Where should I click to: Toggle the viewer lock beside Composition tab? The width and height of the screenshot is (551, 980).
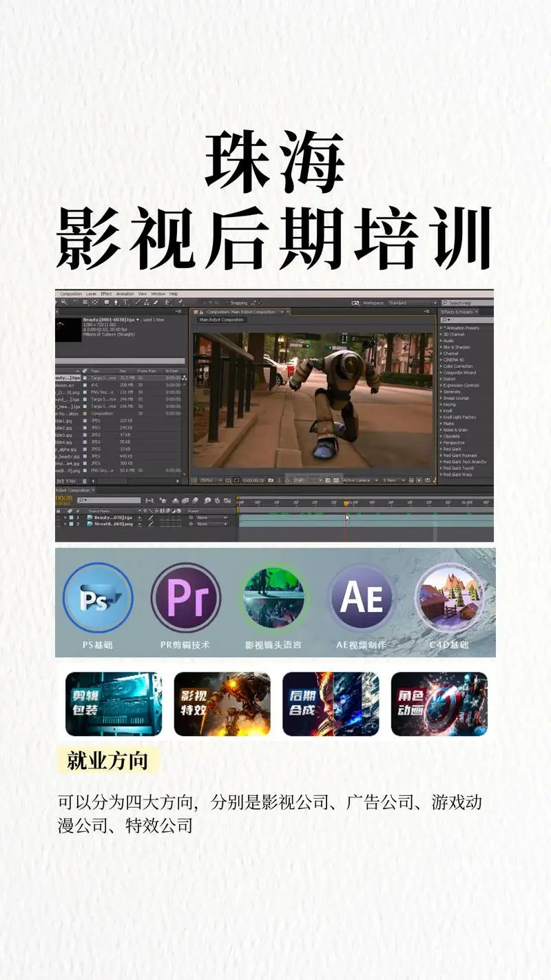click(201, 312)
